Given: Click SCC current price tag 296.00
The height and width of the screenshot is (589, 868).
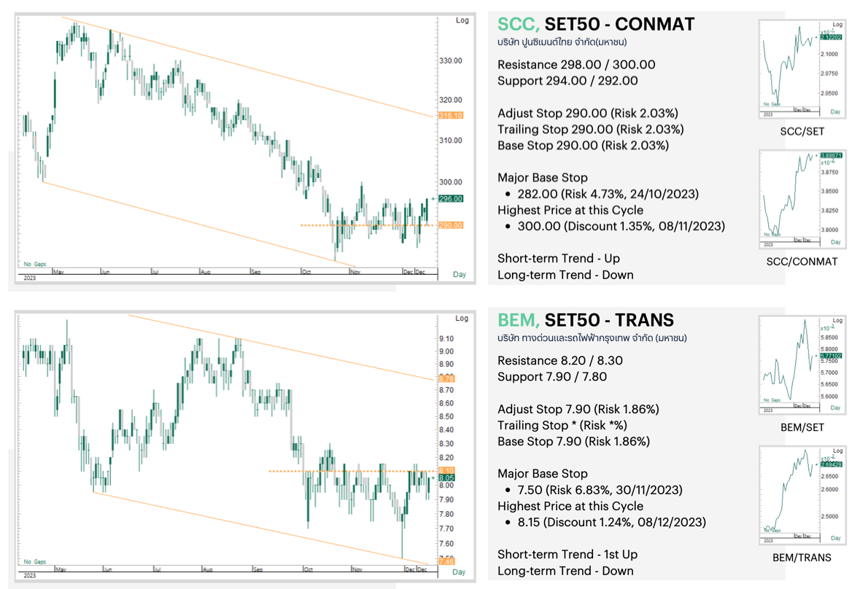Looking at the screenshot, I should (451, 198).
